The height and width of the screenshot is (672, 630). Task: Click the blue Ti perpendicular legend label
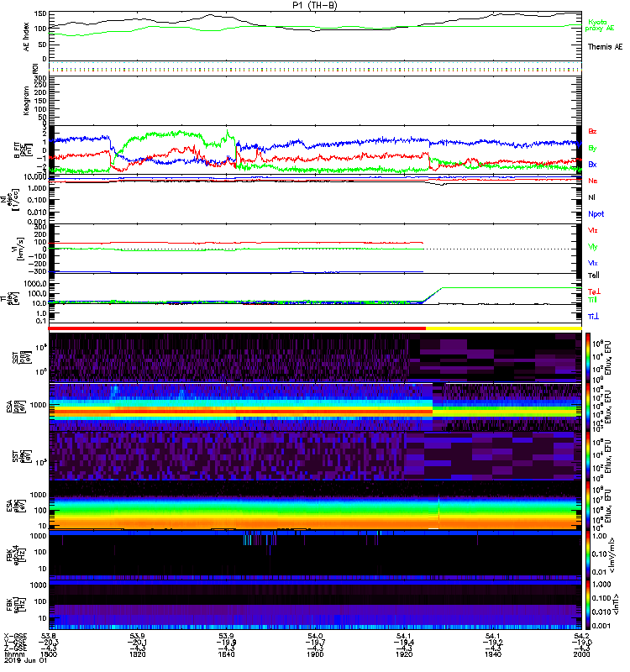(x=593, y=317)
